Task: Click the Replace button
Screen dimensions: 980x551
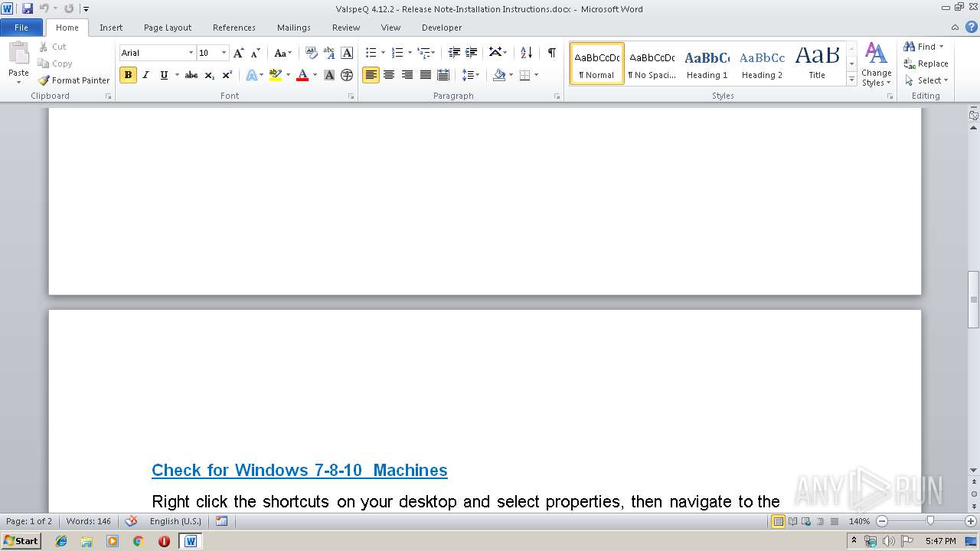Action: coord(926,64)
